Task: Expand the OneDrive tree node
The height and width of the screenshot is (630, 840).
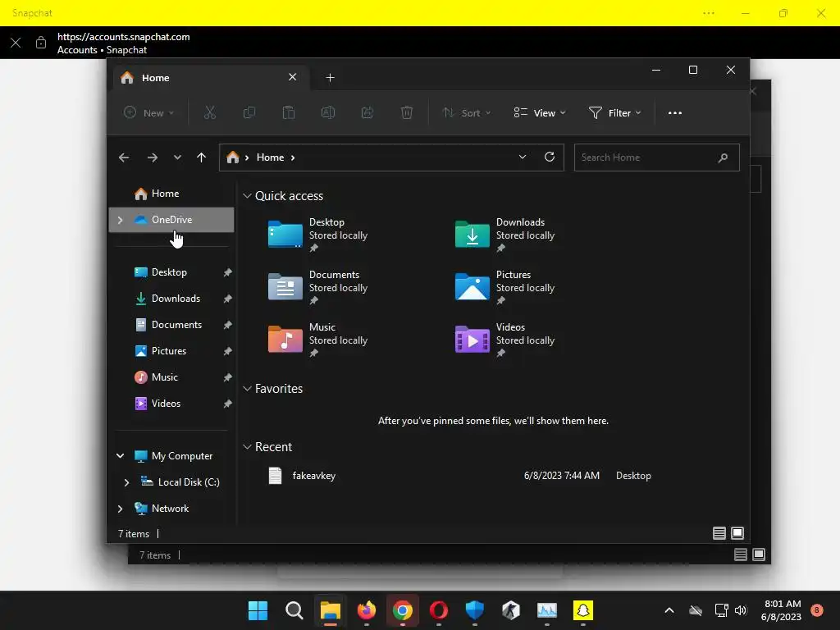Action: (120, 220)
